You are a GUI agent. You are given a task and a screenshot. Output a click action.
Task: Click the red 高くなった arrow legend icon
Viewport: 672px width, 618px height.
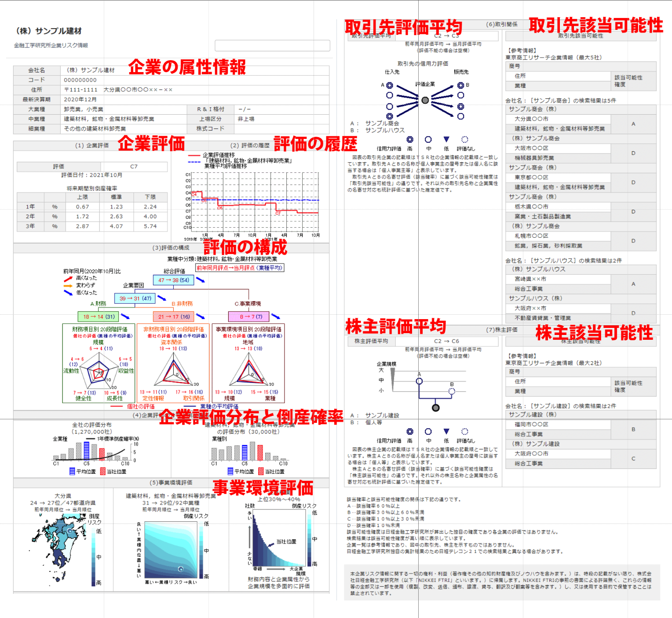click(68, 279)
